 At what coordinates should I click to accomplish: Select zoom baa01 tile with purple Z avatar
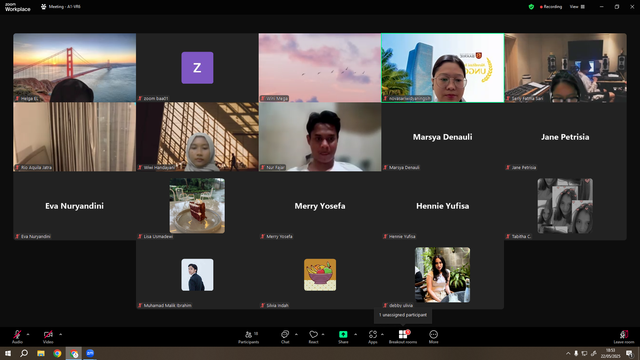coord(197,67)
